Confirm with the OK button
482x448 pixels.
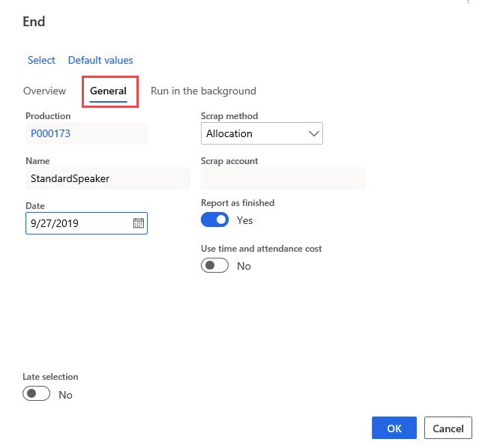pos(394,428)
